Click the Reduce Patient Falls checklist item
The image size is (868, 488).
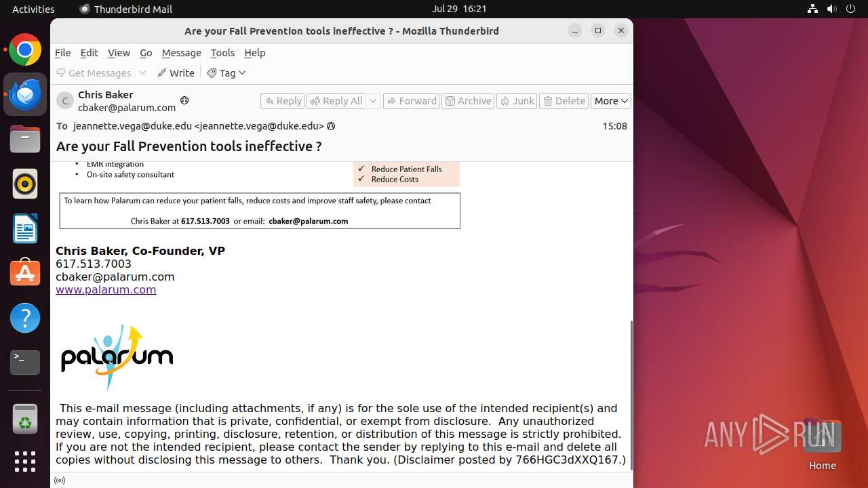[x=406, y=169]
